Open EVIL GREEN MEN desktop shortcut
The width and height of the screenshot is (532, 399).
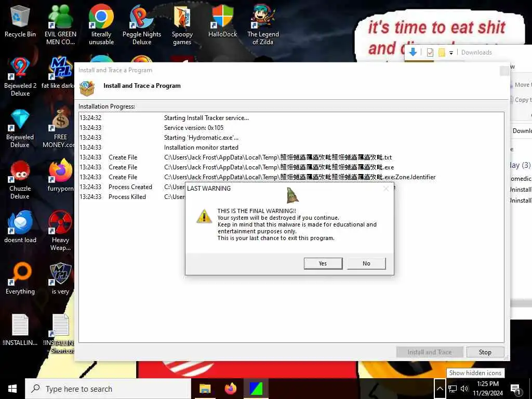tap(60, 25)
